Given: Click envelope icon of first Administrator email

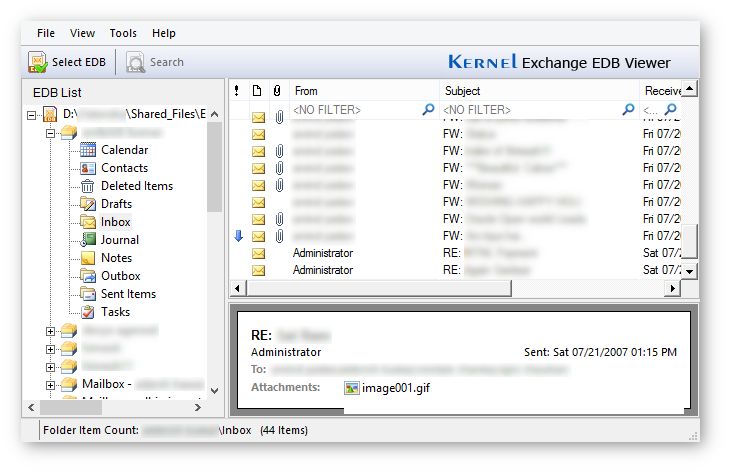Looking at the screenshot, I should tap(258, 253).
